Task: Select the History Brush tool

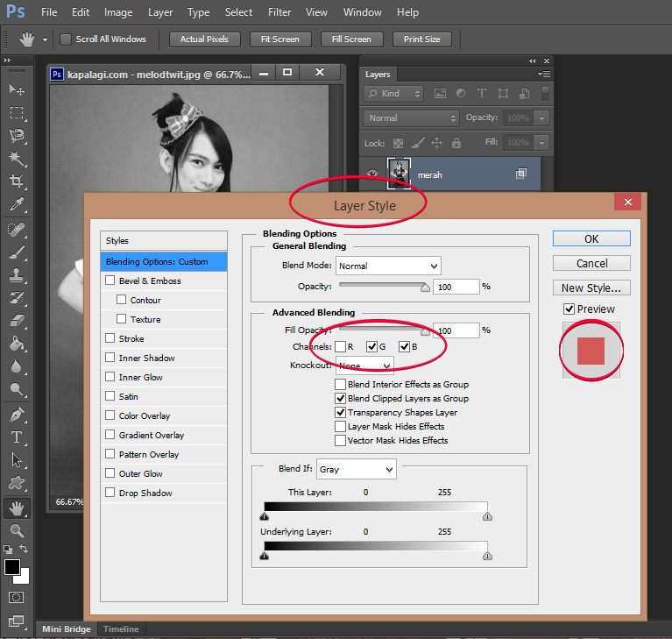Action: (17, 298)
